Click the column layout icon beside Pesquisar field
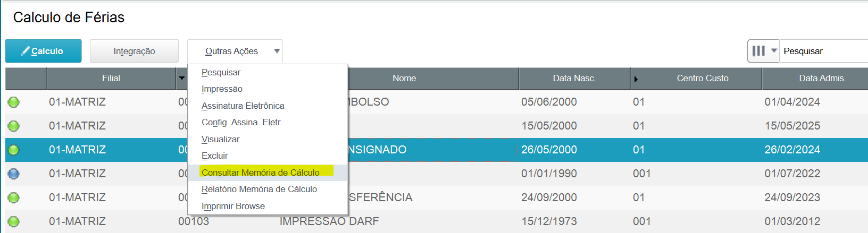The image size is (868, 233). [758, 51]
